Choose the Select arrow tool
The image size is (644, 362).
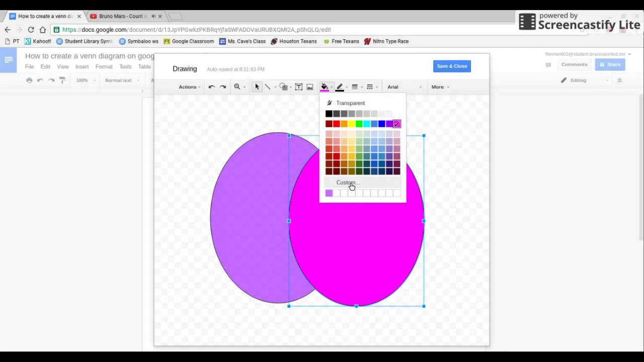click(x=257, y=87)
